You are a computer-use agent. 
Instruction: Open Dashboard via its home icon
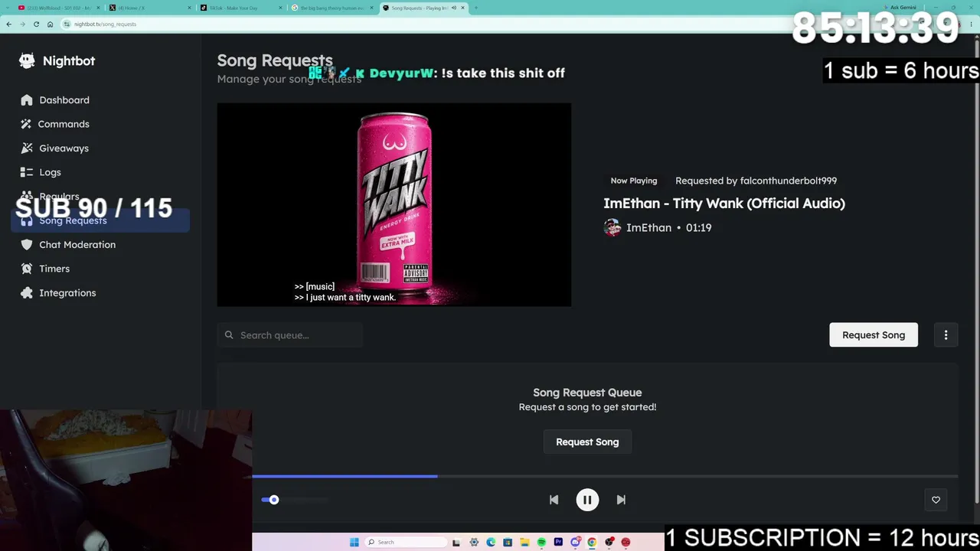point(27,100)
